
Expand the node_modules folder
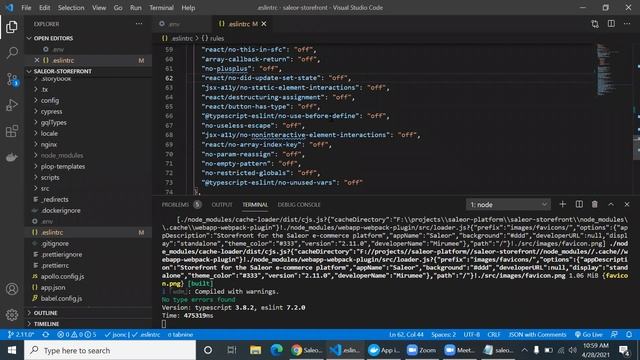click(x=62, y=156)
